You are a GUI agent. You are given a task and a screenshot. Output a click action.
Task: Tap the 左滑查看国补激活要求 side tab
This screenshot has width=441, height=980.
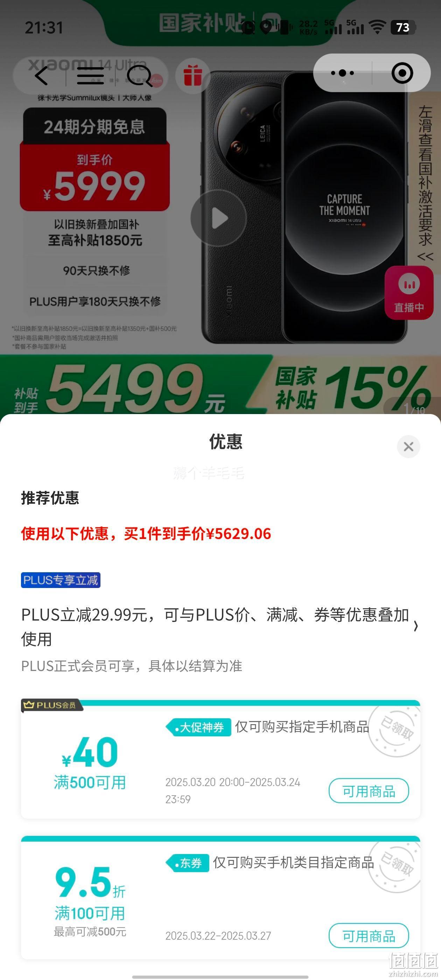(425, 183)
